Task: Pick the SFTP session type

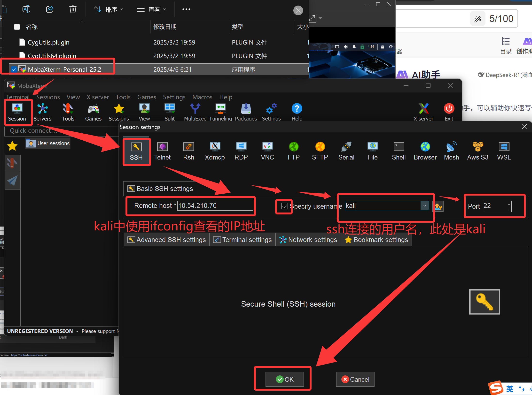Action: tap(320, 152)
